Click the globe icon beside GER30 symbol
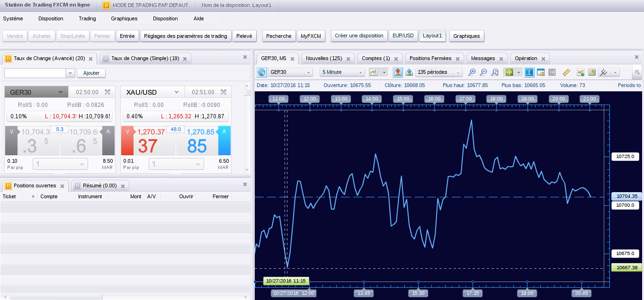Viewport: 644px width, 300px height. tap(261, 72)
